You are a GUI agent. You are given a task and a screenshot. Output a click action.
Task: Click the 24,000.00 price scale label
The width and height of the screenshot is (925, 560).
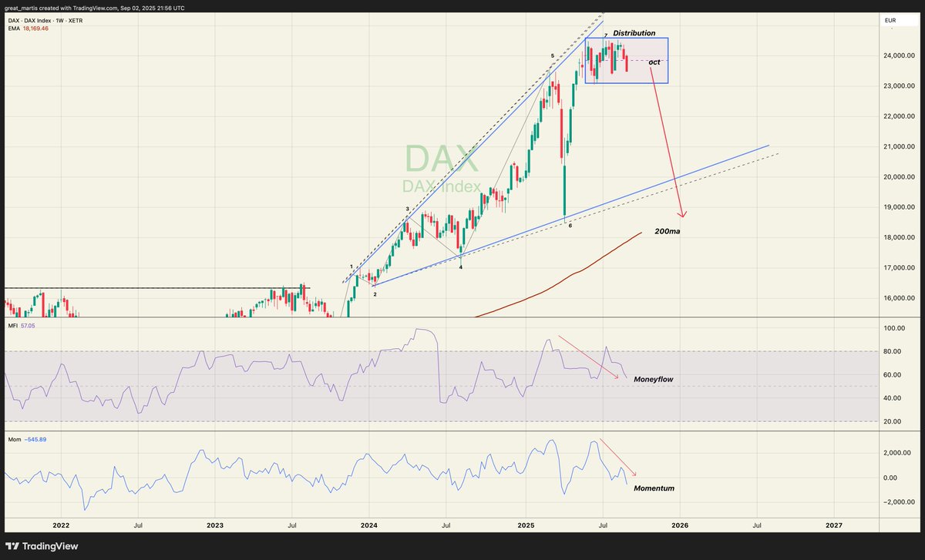tap(898, 55)
